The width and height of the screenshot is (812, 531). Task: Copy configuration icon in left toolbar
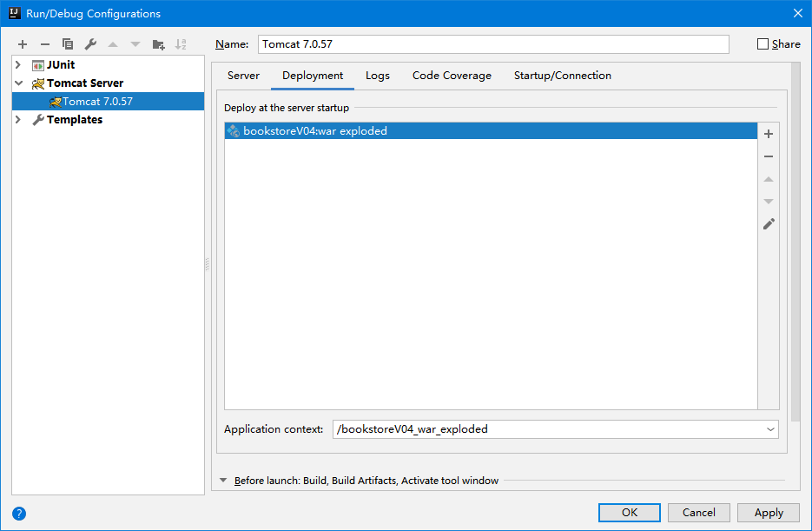68,44
